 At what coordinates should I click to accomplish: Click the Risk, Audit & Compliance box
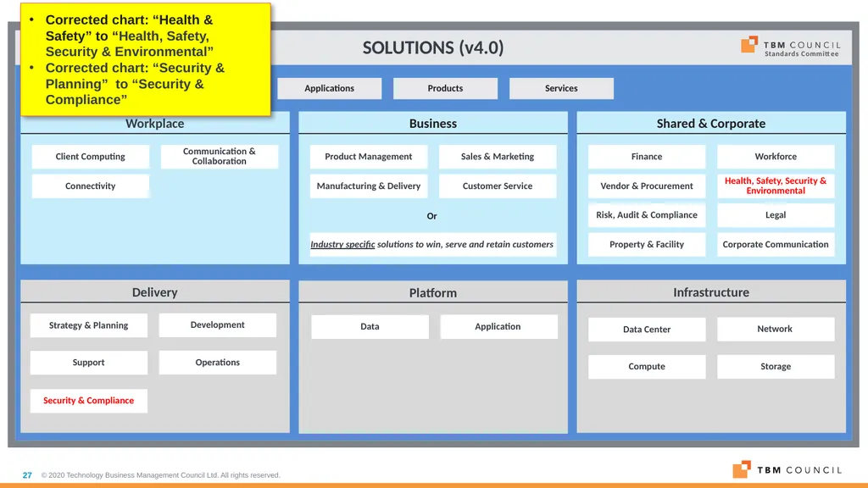(647, 215)
